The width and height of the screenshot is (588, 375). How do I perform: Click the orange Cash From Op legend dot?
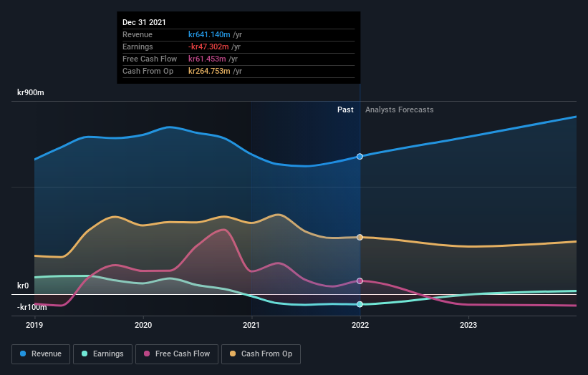233,354
